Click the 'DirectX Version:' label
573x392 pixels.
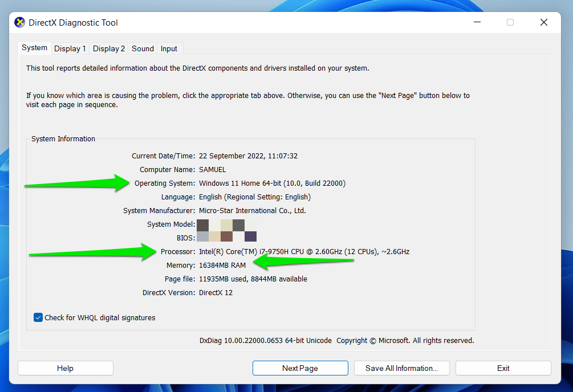pos(169,293)
